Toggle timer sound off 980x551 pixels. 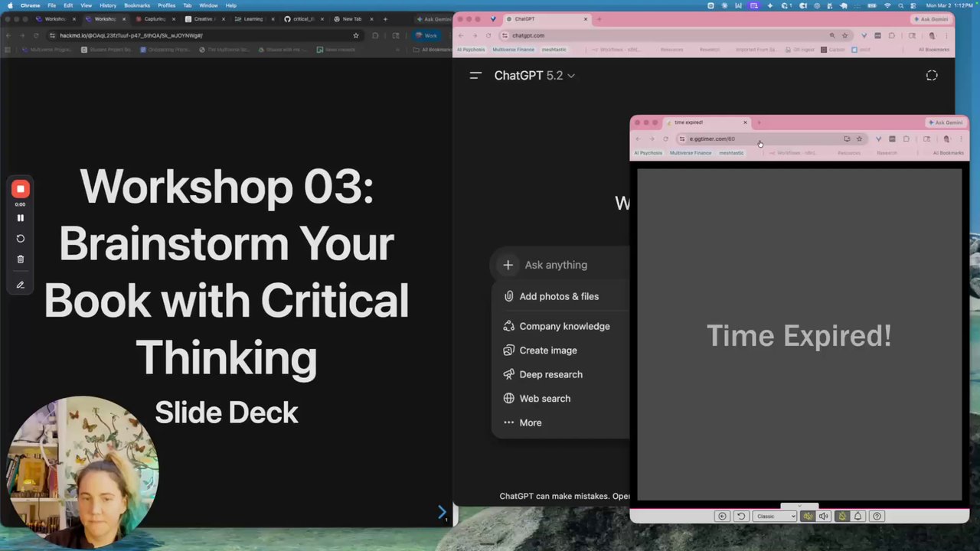(808, 516)
